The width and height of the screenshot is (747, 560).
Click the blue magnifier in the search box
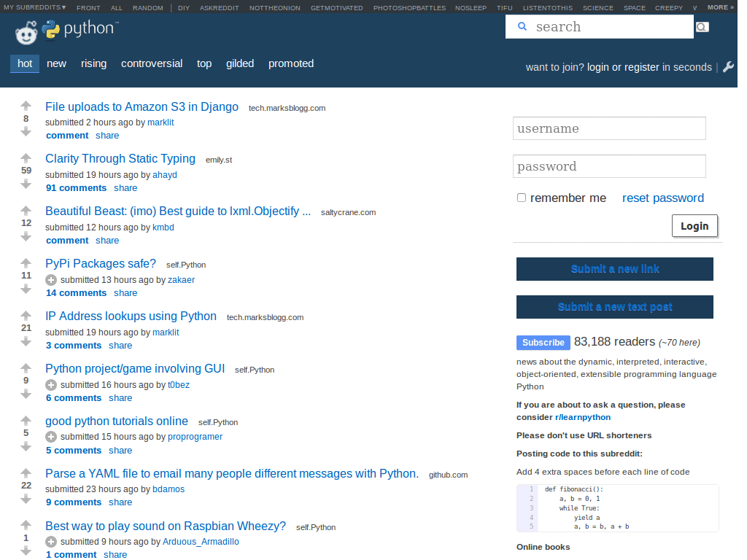click(x=522, y=27)
